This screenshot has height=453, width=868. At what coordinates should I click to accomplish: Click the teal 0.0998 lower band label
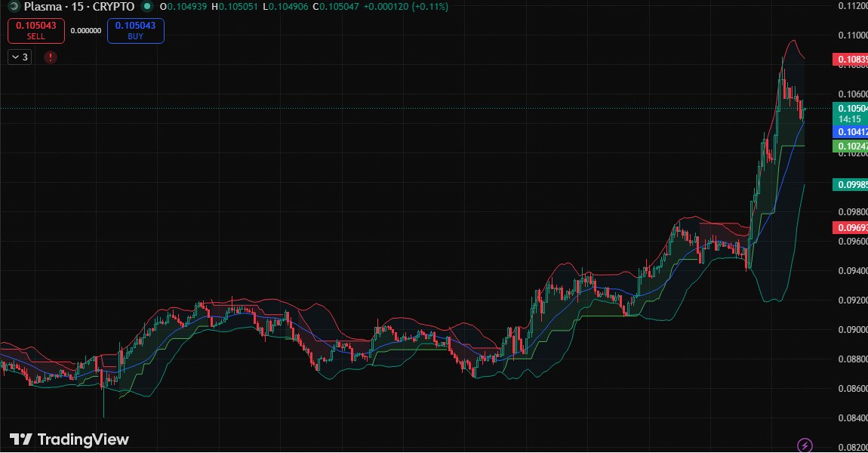(851, 184)
